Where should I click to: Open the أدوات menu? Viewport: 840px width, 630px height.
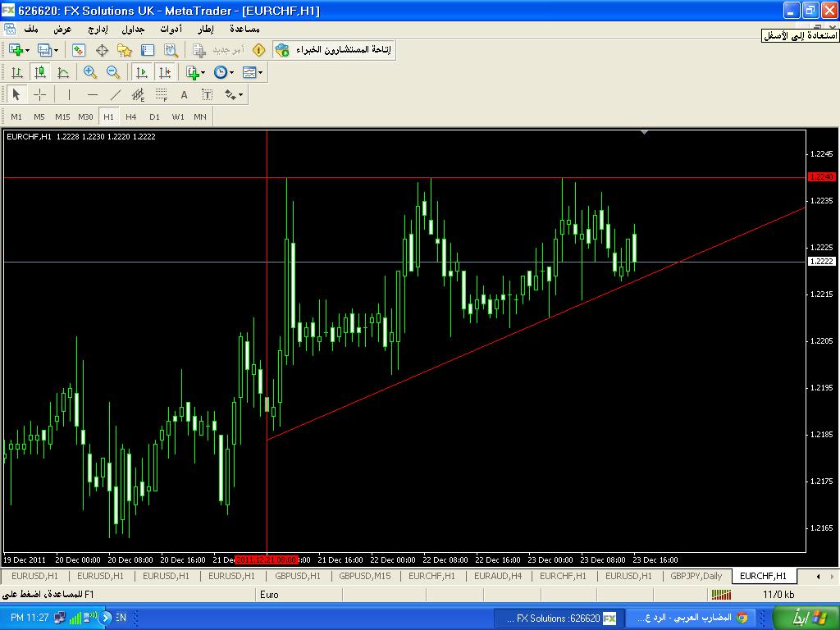(171, 29)
